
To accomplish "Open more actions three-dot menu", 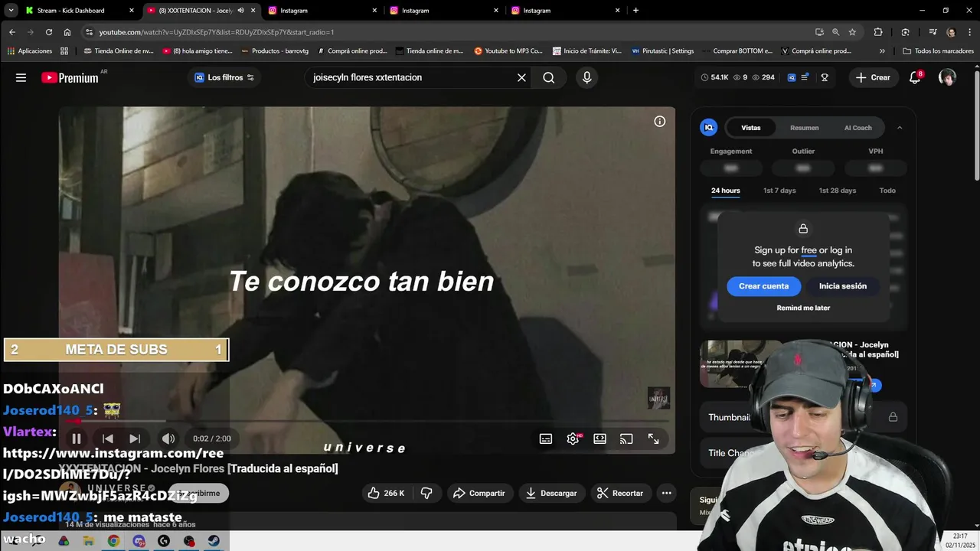I will pos(667,493).
